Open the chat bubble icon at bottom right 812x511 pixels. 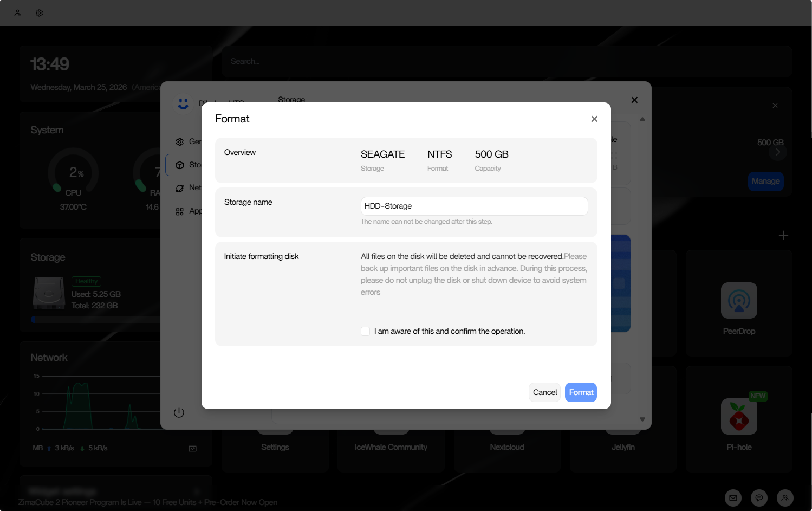coord(759,498)
